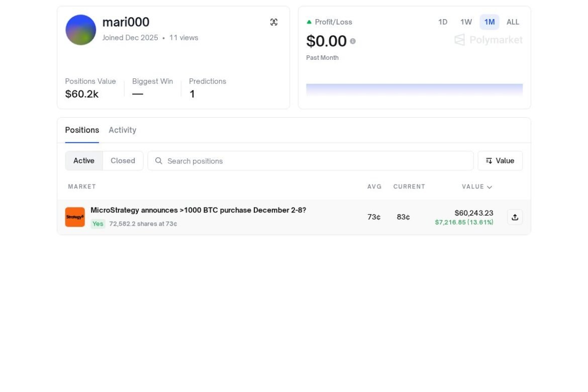
Task: Switch to the Activity tab
Action: point(122,130)
